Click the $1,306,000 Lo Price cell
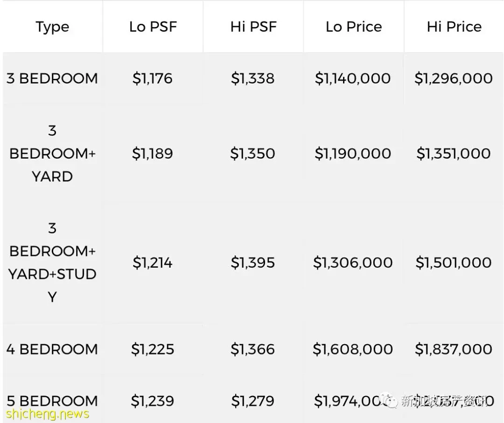504x423 pixels. 353,263
